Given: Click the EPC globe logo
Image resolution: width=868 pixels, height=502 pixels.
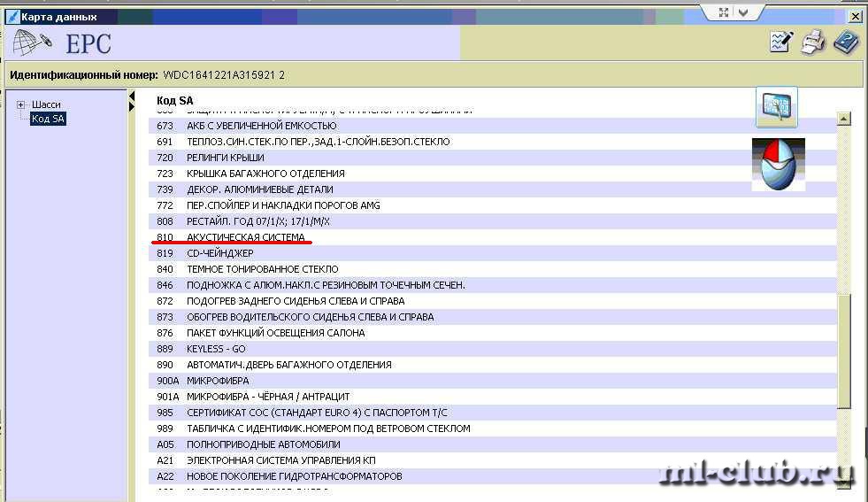Looking at the screenshot, I should click(32, 42).
